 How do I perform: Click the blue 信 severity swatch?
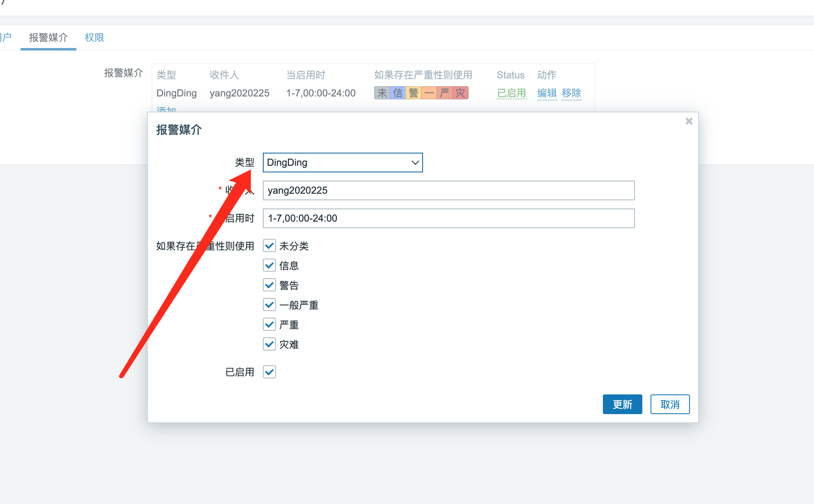[398, 93]
